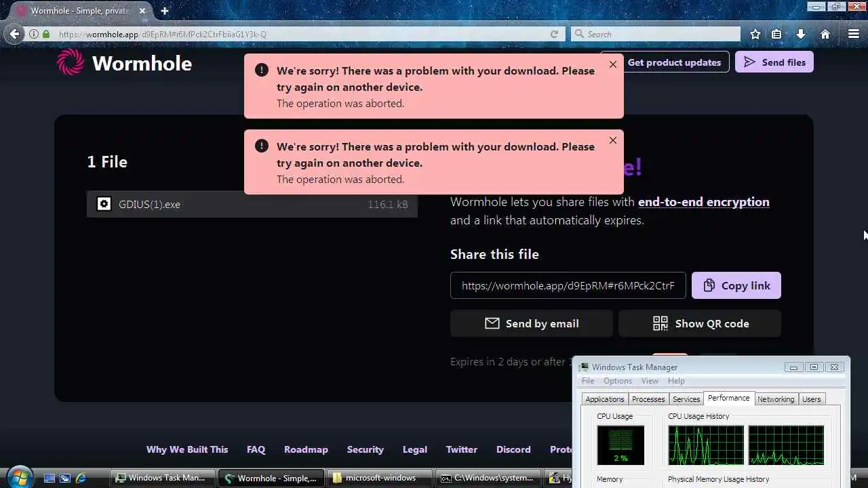Open View menu in Task Manager
The width and height of the screenshot is (868, 488).
pyautogui.click(x=650, y=381)
